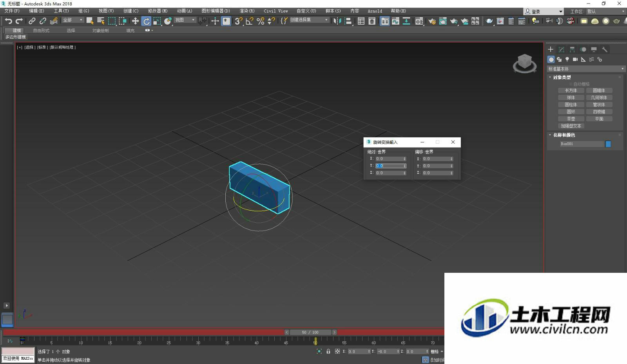Collapse the 名称和颜色 rollout

(564, 135)
